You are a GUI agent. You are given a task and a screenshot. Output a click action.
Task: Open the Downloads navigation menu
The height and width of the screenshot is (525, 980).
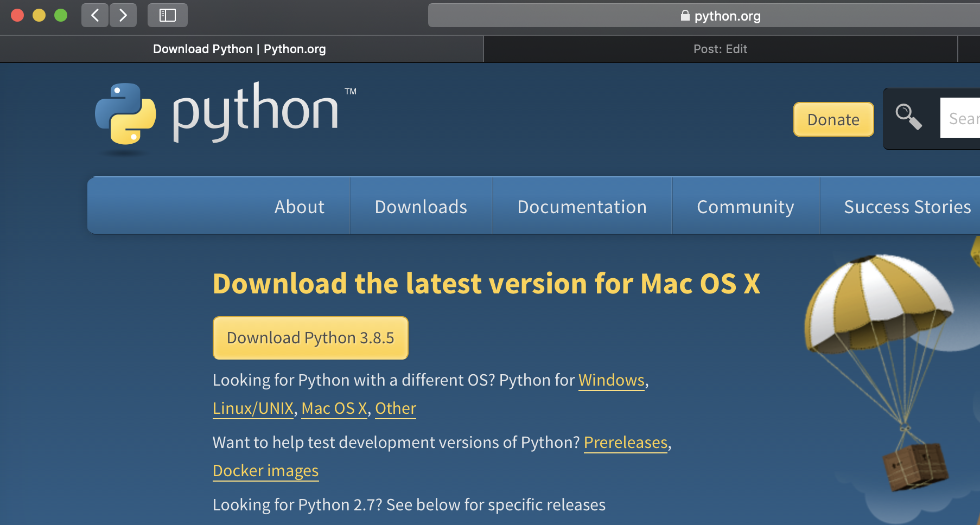coord(421,206)
